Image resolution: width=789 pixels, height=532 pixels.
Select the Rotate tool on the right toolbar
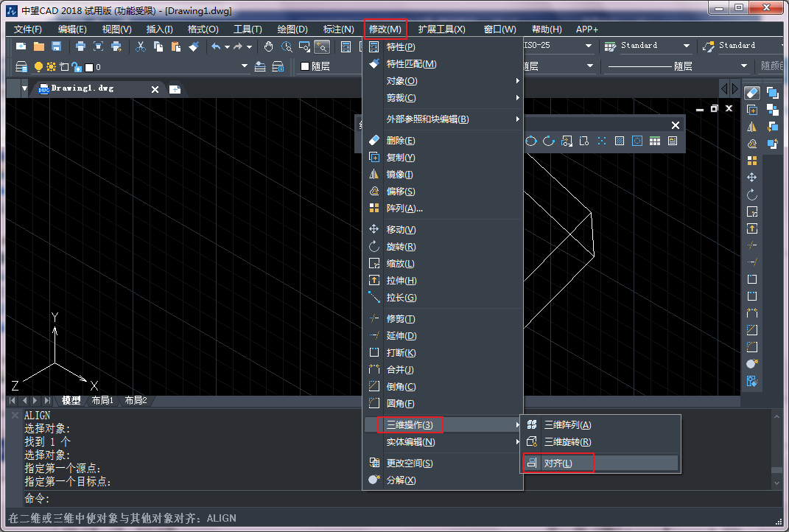[x=752, y=195]
